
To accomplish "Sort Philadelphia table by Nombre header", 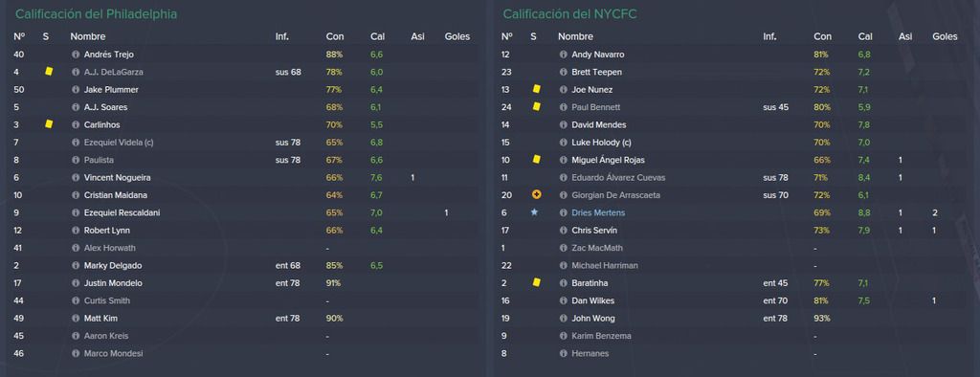I will [x=87, y=37].
